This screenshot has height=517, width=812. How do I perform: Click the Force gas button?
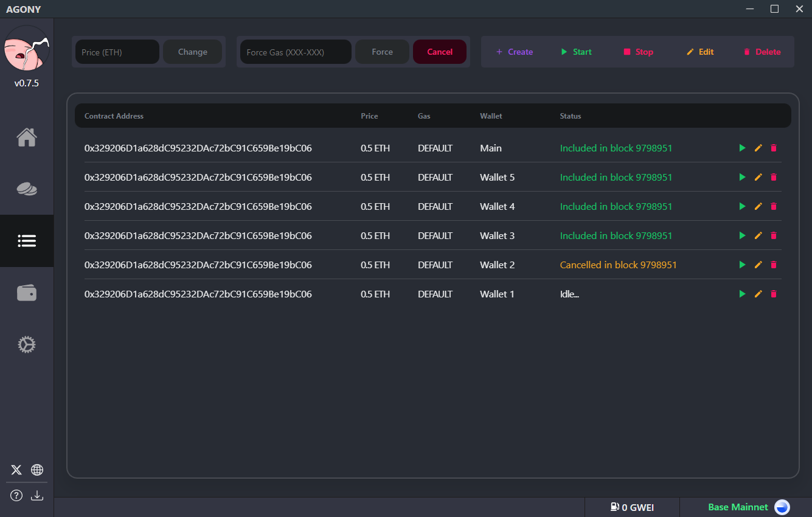tap(382, 52)
